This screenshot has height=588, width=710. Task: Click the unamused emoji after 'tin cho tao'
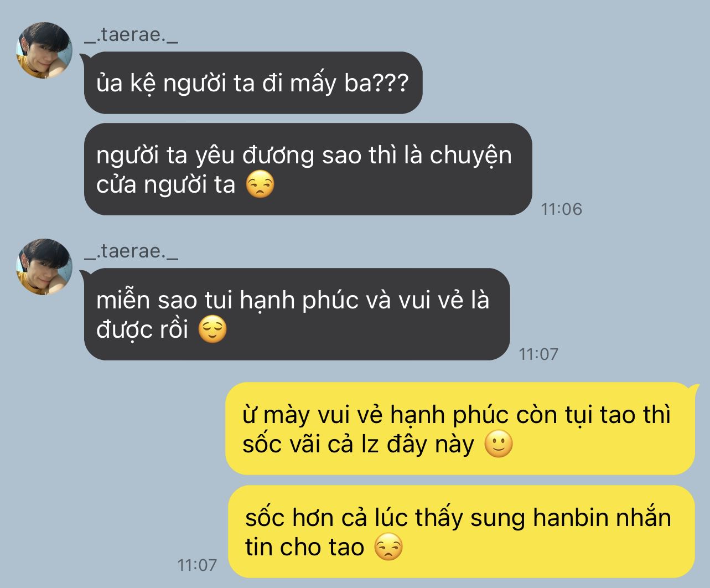(388, 547)
